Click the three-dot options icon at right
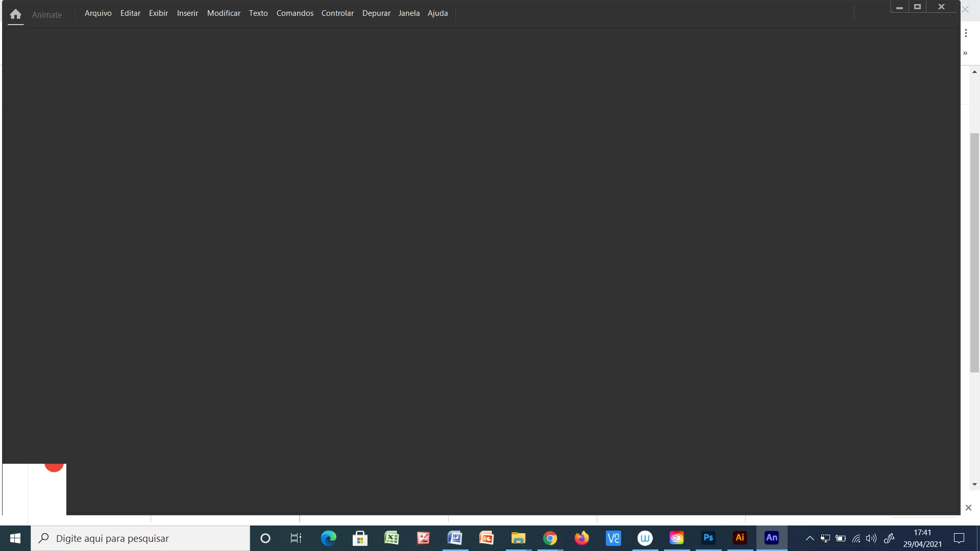980x551 pixels. (966, 33)
